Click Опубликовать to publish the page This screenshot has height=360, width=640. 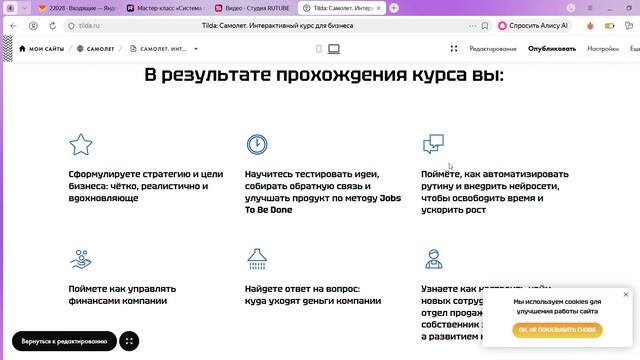point(552,49)
